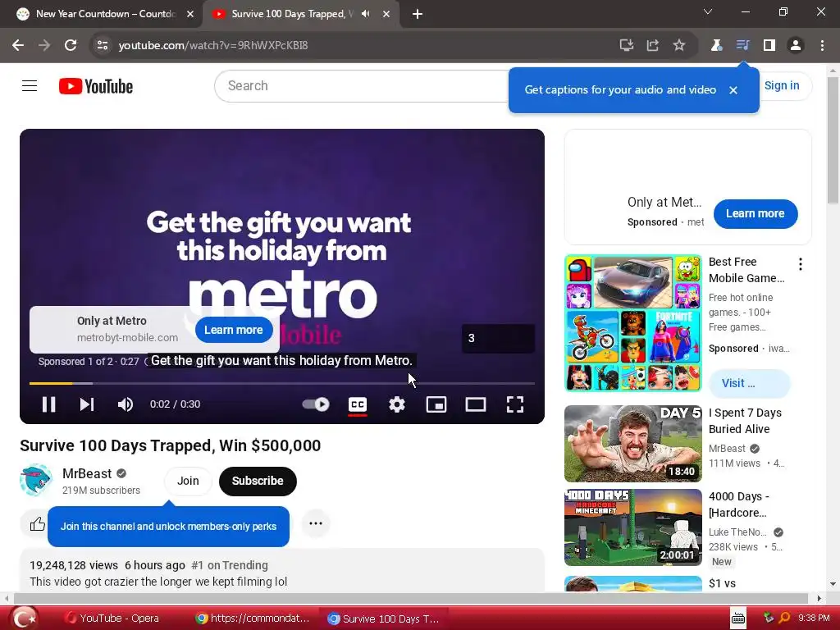
Task: Open I Spent 7 Days Buried Alive title
Action: 745,421
